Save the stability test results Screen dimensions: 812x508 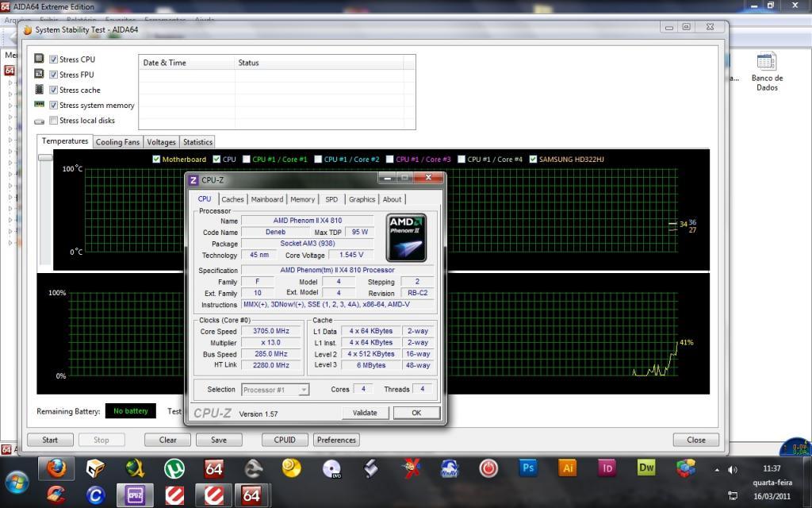point(219,440)
